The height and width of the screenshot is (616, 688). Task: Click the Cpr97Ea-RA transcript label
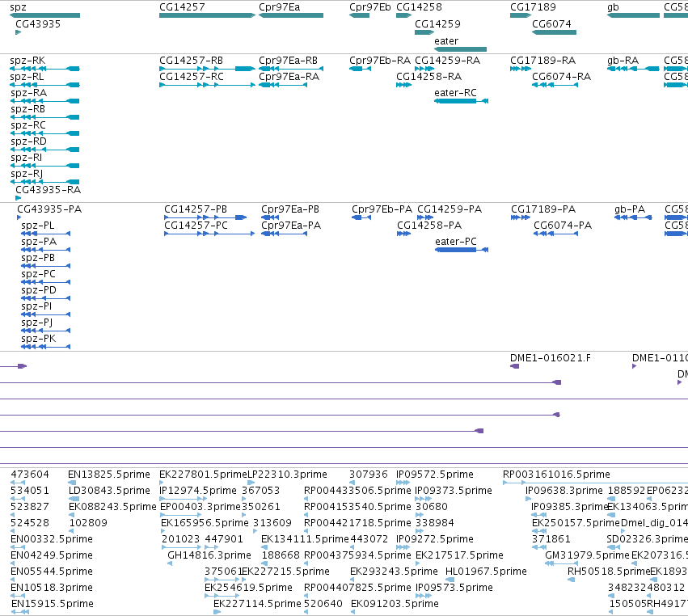point(289,77)
